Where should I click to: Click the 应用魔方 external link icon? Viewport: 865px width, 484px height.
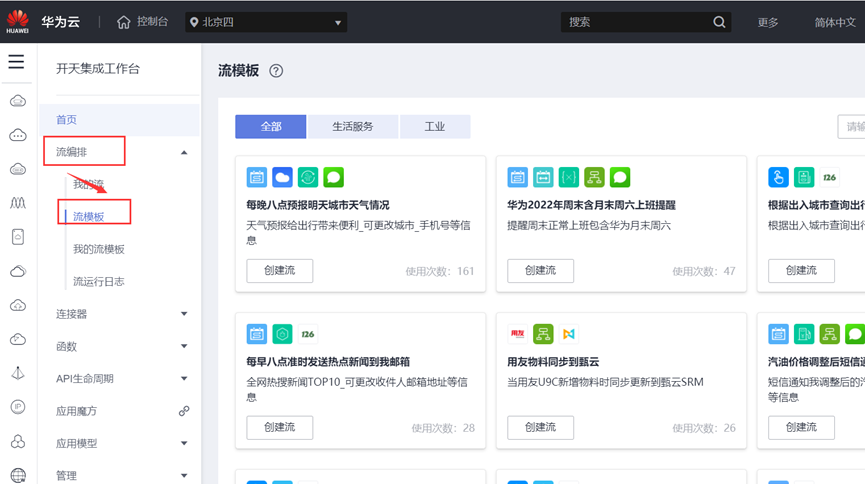184,411
